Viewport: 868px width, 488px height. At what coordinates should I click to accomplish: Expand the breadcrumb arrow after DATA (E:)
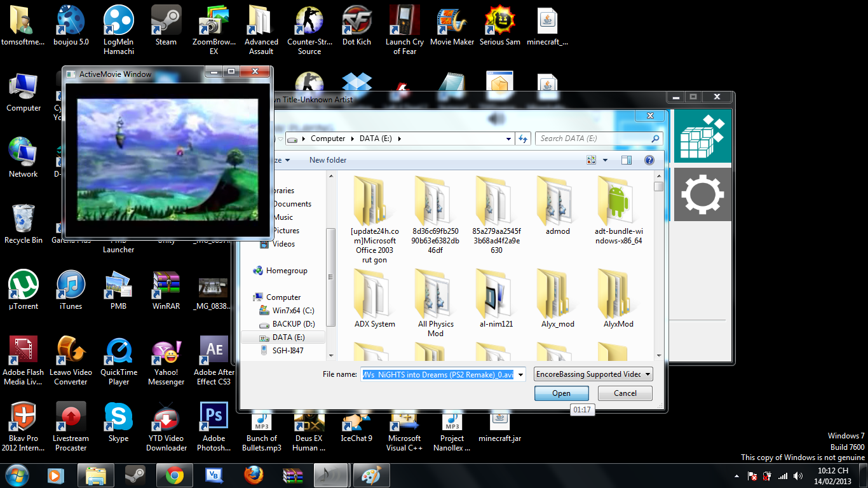coord(399,139)
